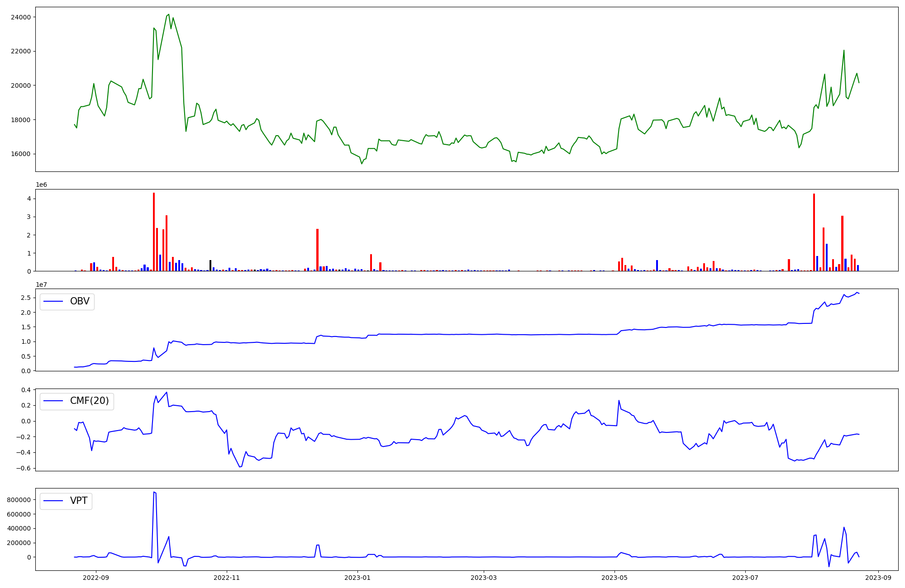Click the VPT spike near 800000

pyautogui.click(x=154, y=493)
